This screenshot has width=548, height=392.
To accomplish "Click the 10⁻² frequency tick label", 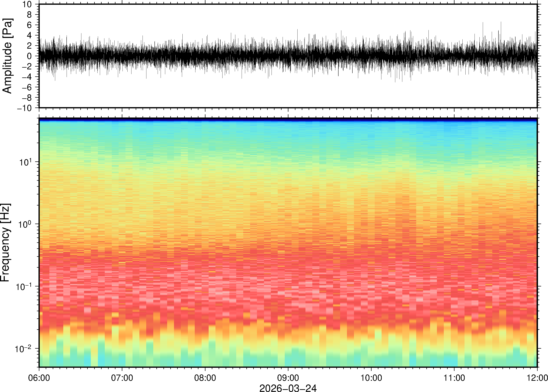I will coord(23,349).
